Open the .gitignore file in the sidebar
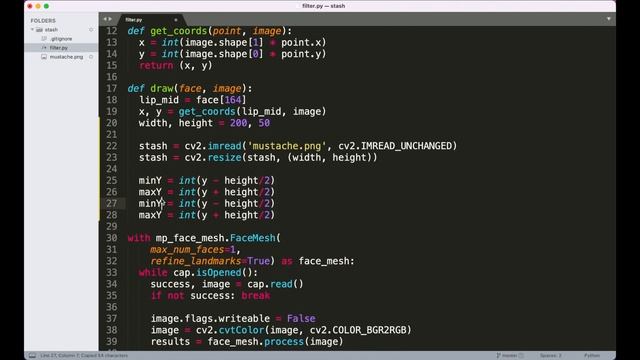This screenshot has width=640, height=360. (61, 39)
